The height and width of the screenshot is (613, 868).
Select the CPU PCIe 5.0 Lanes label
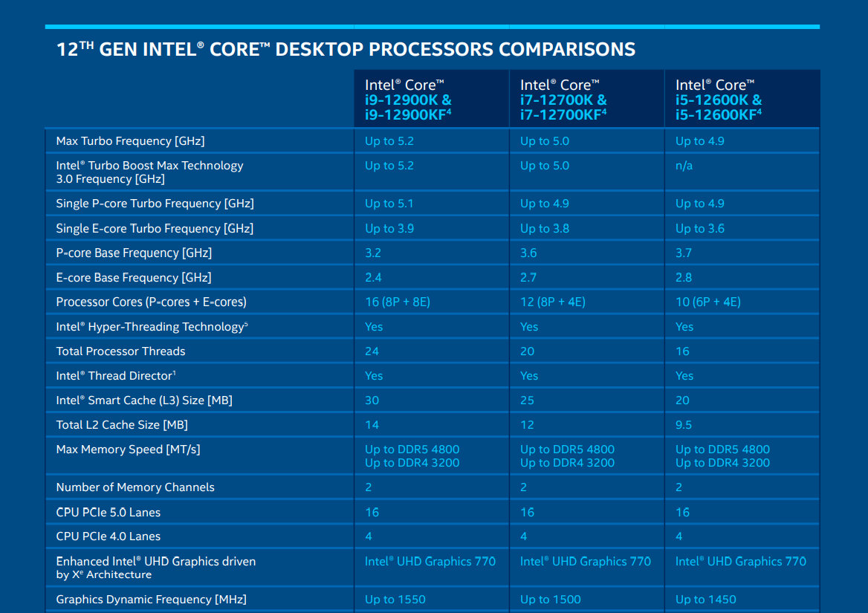tap(108, 512)
